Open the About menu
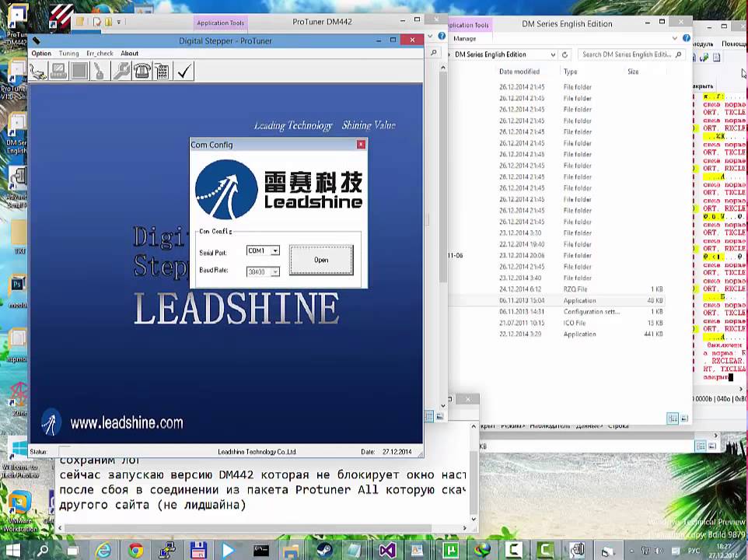Screen dimensions: 748x560 [129, 54]
